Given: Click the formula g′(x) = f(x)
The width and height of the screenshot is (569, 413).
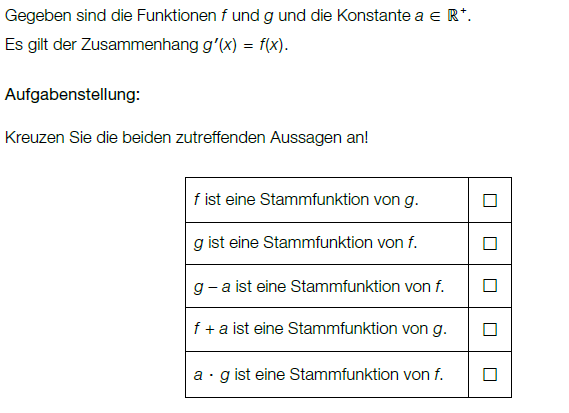Looking at the screenshot, I should pos(245,45).
